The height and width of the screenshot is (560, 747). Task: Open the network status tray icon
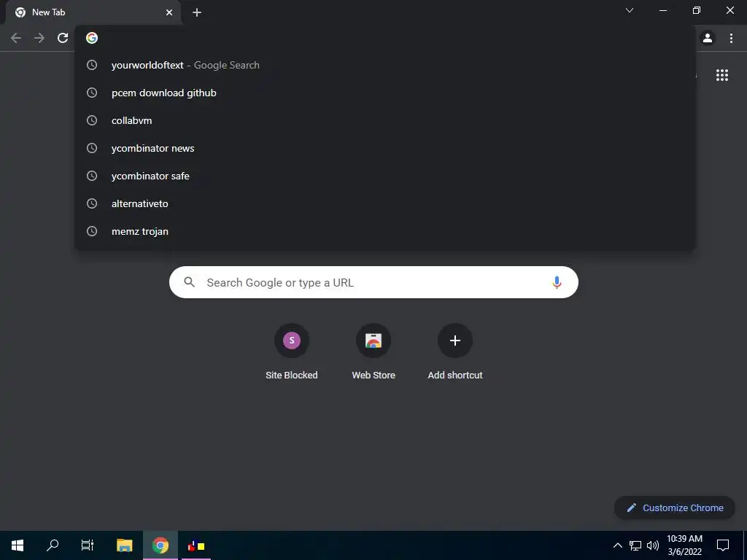(635, 545)
